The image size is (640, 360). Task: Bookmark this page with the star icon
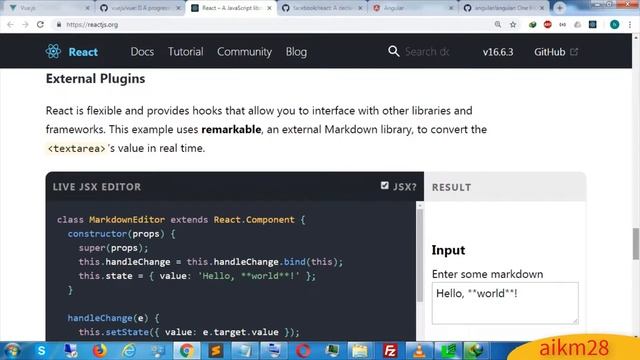point(513,24)
